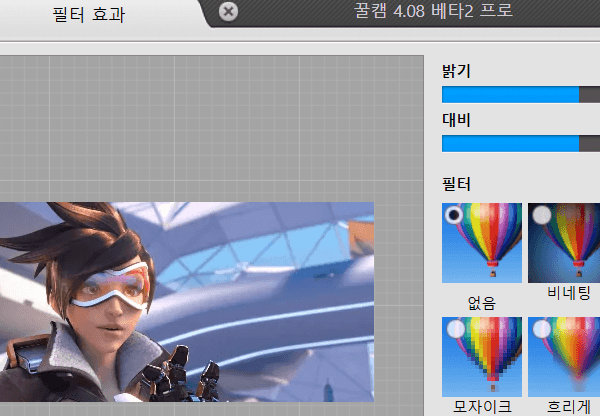This screenshot has width=600, height=416.
Task: Switch to the 필터 효과 tab
Action: 89,15
